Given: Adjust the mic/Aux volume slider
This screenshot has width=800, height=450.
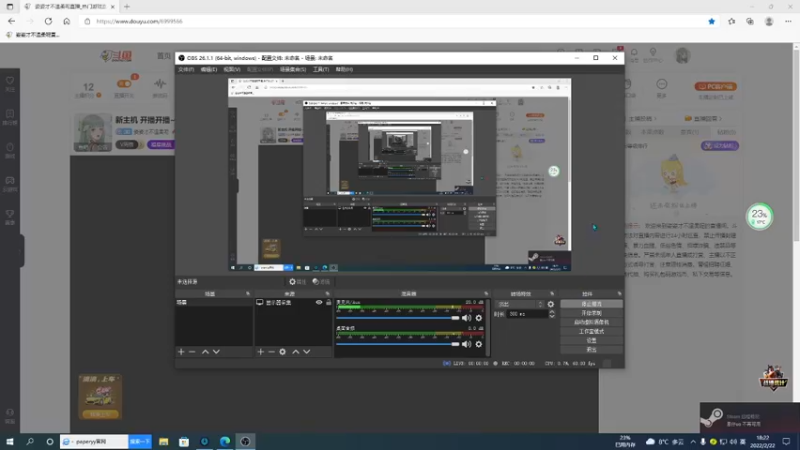Looking at the screenshot, I should click(x=398, y=318).
